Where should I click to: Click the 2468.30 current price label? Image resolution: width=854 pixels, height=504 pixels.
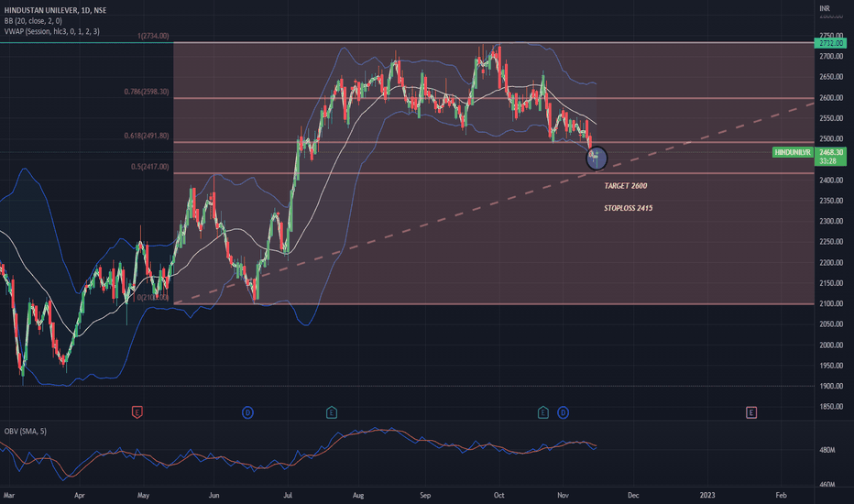(x=830, y=152)
